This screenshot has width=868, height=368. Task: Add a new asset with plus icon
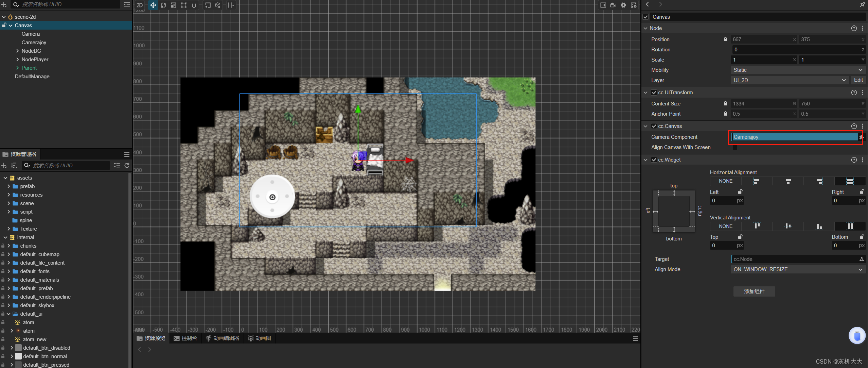point(4,165)
